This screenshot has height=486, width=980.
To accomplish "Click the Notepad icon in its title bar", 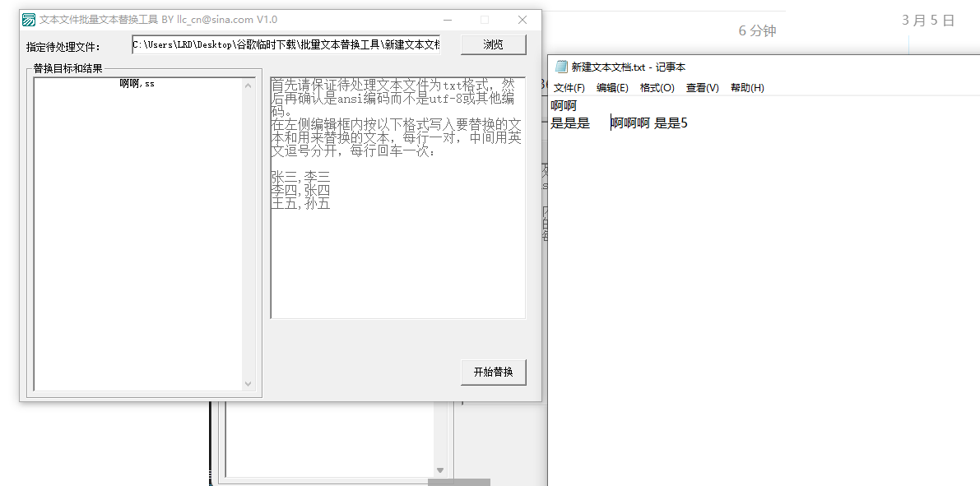I will pyautogui.click(x=561, y=67).
